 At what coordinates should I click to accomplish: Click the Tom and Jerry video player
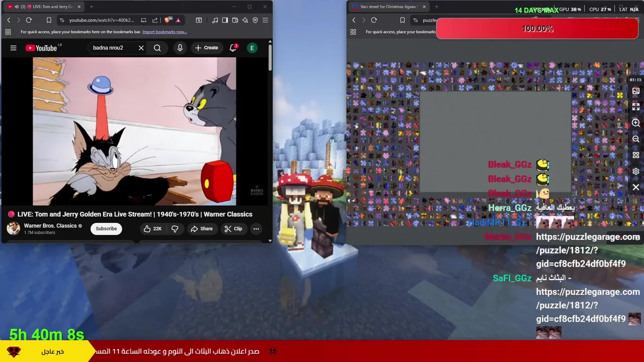coord(134,131)
